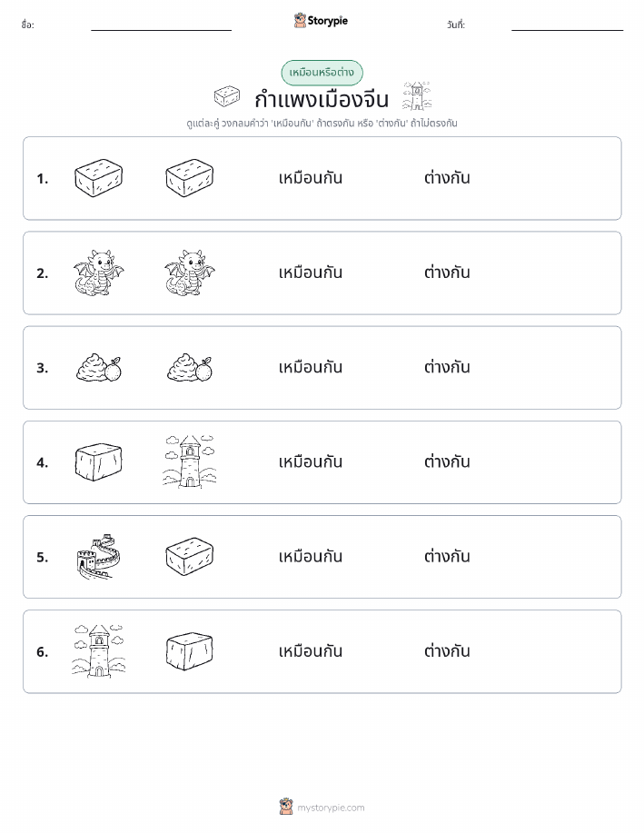Viewport: 644px width, 833px height.
Task: Click the bear icon in the footer
Action: click(286, 807)
